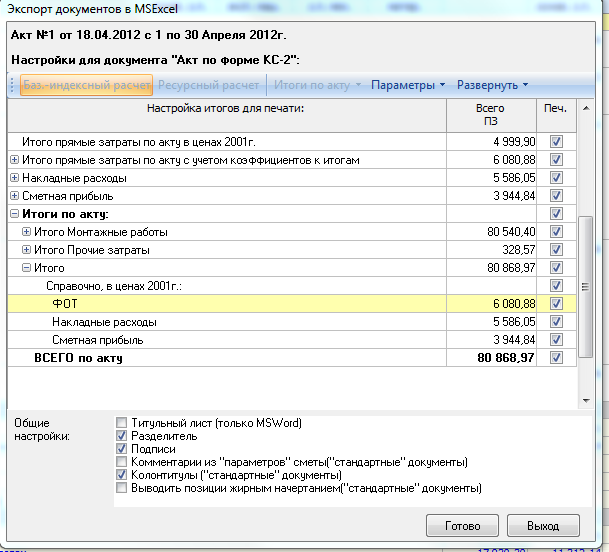Click the value 80 540,40
Screen dimensions: 609x552
coord(511,232)
